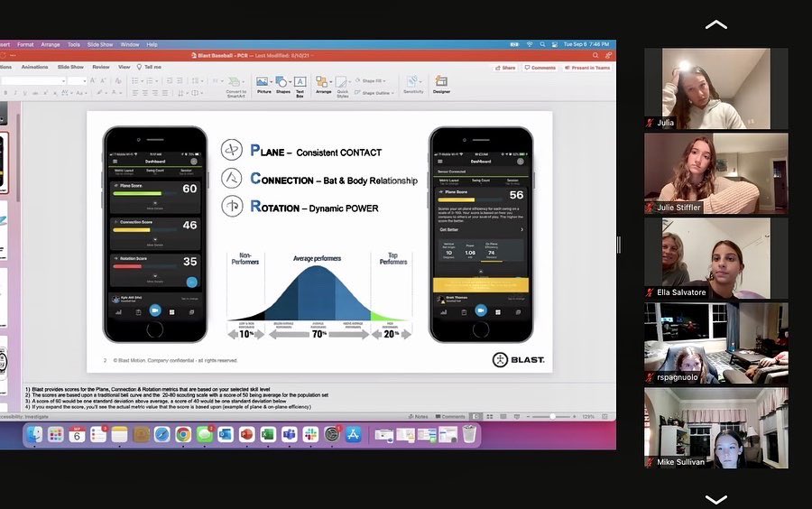Open the Arrange menu

point(51,44)
